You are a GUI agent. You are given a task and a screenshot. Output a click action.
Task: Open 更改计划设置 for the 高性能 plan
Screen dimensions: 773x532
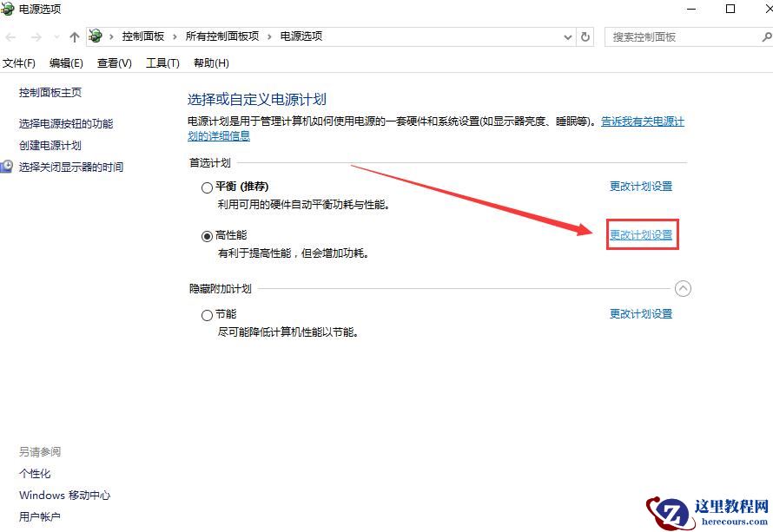pyautogui.click(x=642, y=235)
